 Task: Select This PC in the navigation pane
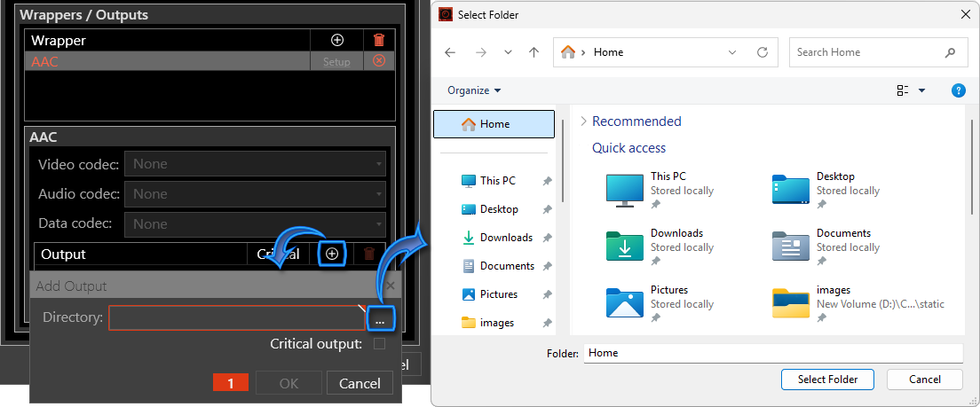[x=497, y=181]
